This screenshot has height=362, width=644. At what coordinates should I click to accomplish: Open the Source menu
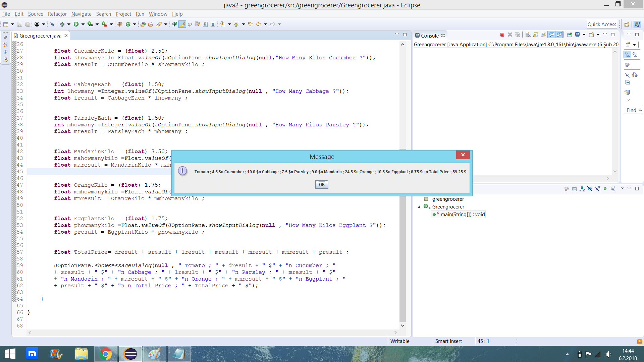[x=36, y=14]
